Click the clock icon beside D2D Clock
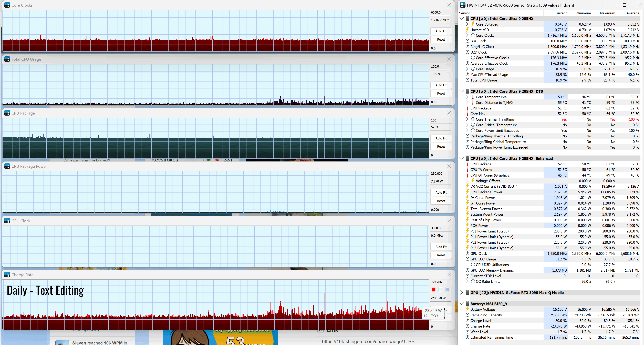 pyautogui.click(x=467, y=52)
